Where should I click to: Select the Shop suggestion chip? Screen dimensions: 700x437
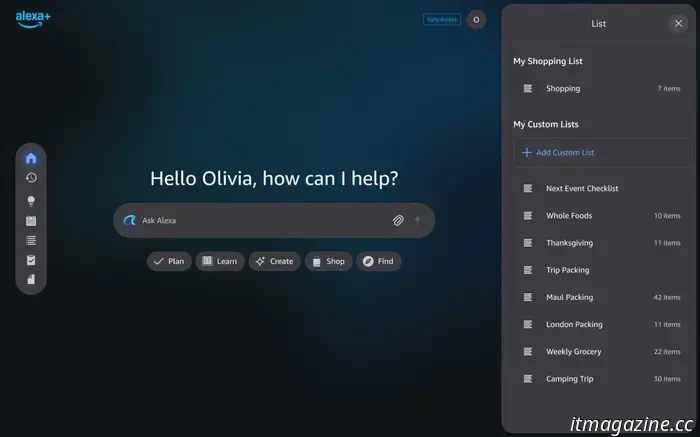(329, 261)
